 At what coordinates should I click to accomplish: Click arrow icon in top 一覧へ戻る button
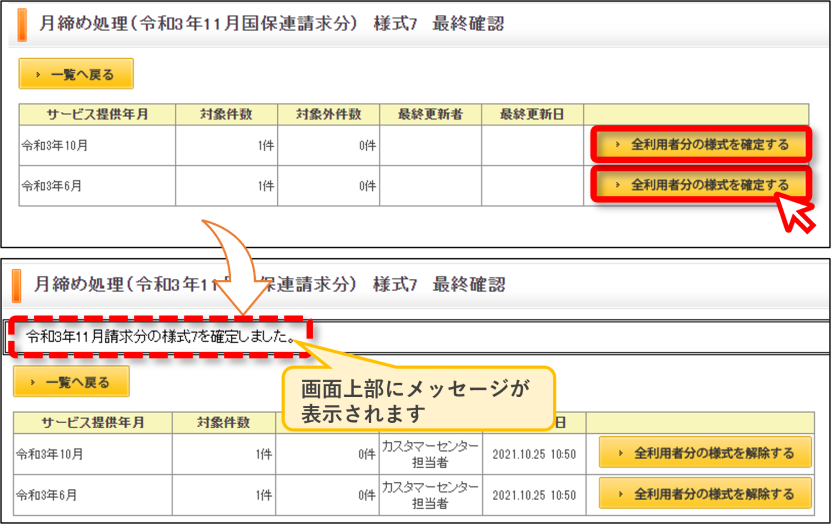click(38, 75)
